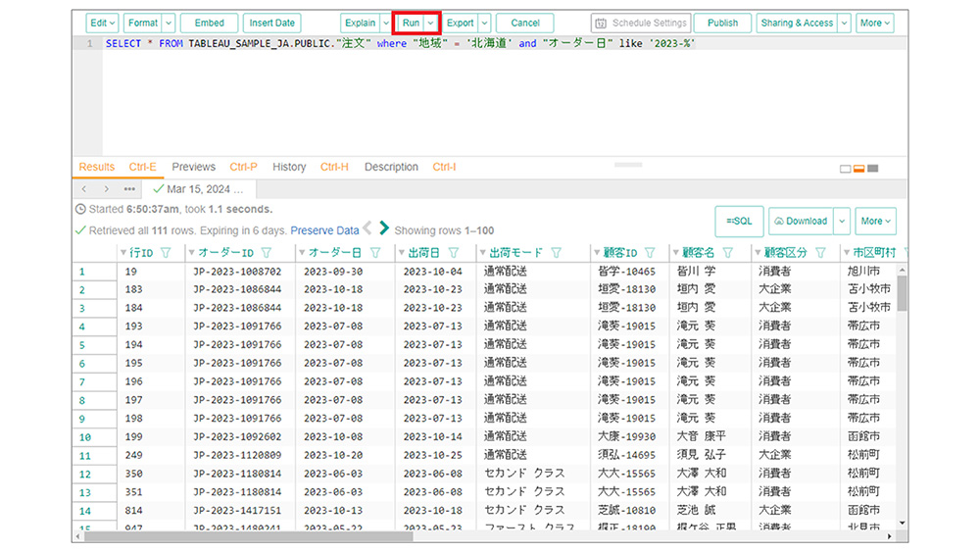Click the Embed button

tap(210, 24)
